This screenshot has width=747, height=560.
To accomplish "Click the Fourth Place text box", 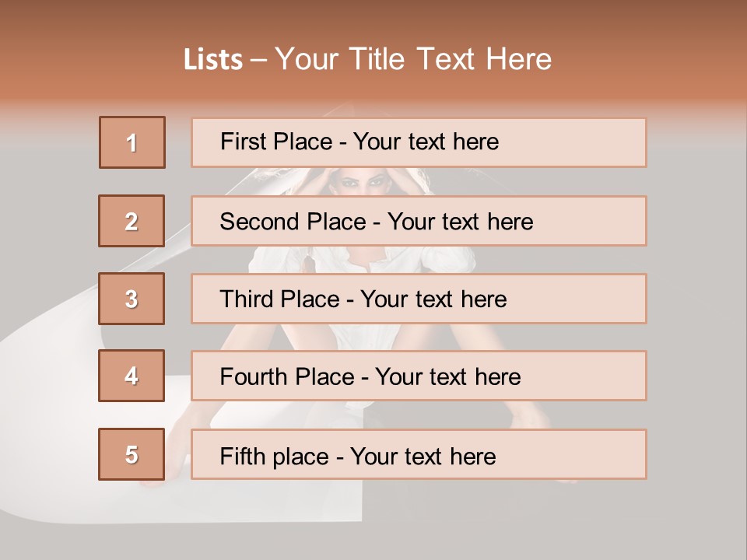I will 419,376.
